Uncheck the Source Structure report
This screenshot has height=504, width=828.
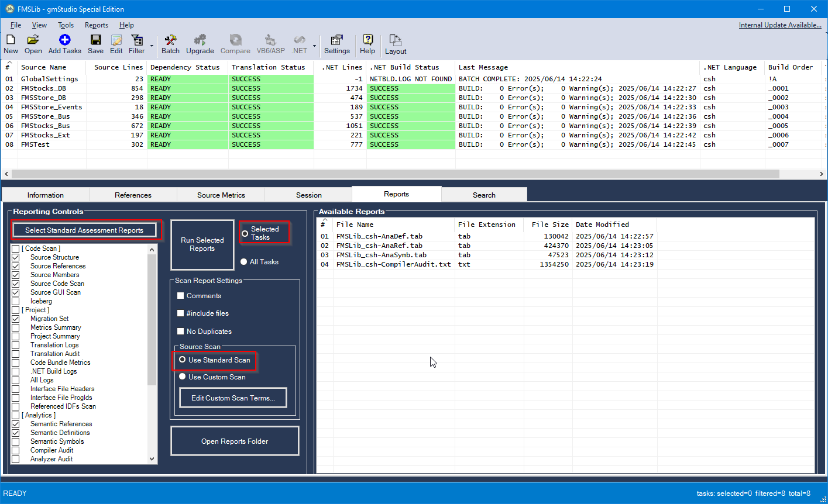click(x=16, y=257)
